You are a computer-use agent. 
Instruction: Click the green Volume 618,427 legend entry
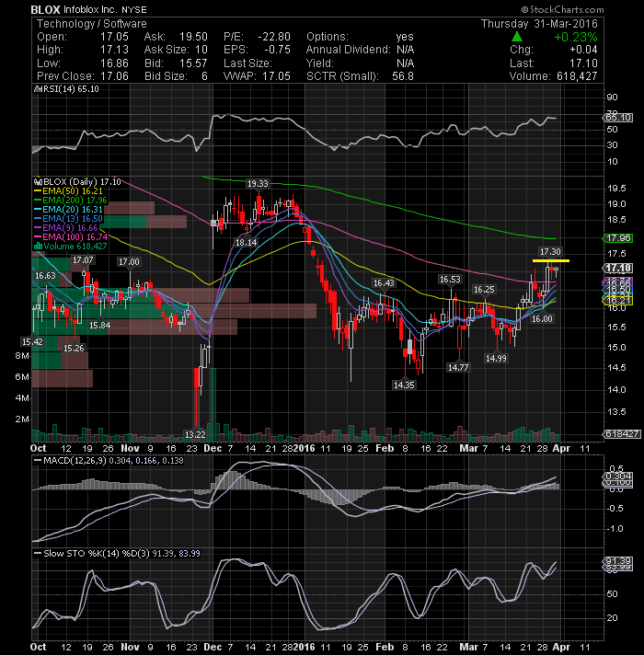[x=75, y=247]
